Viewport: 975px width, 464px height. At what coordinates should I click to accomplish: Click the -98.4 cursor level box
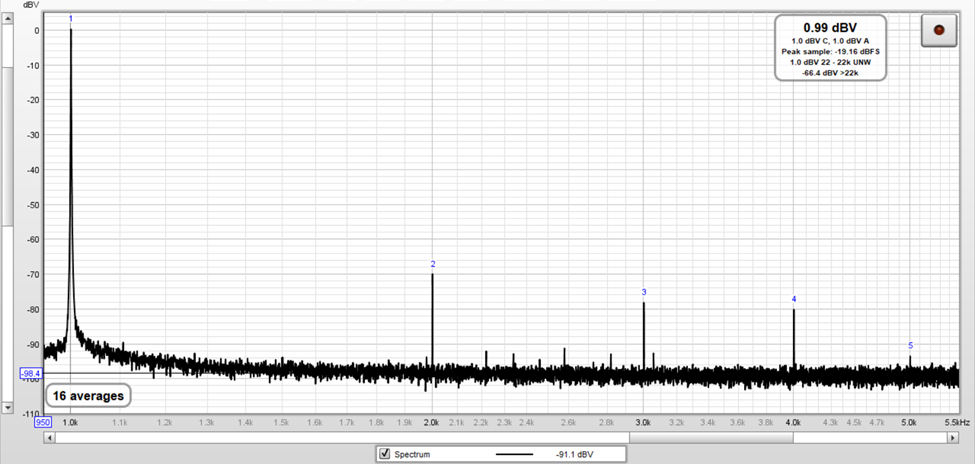[x=30, y=373]
